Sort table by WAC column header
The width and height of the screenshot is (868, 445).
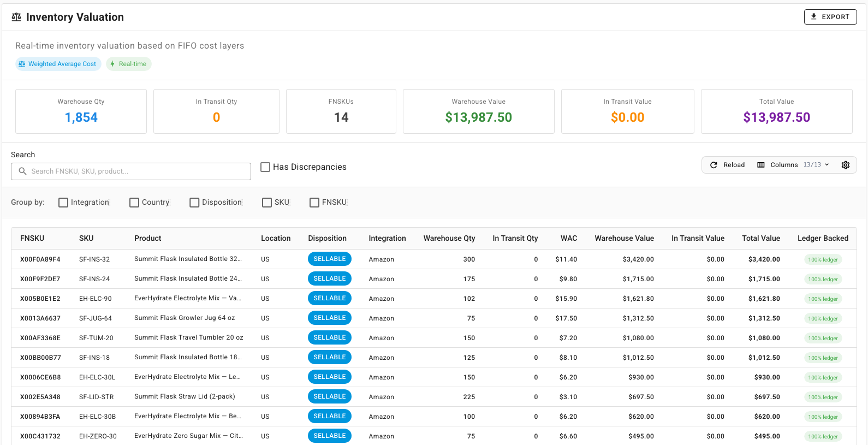click(x=569, y=238)
